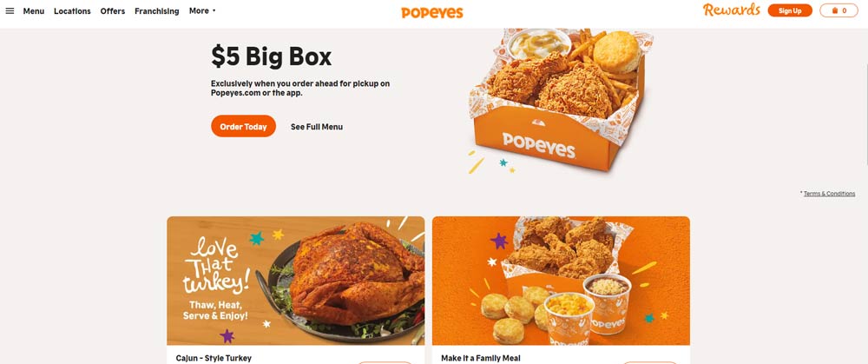Click the Order Today button
The width and height of the screenshot is (868, 364).
click(x=243, y=126)
